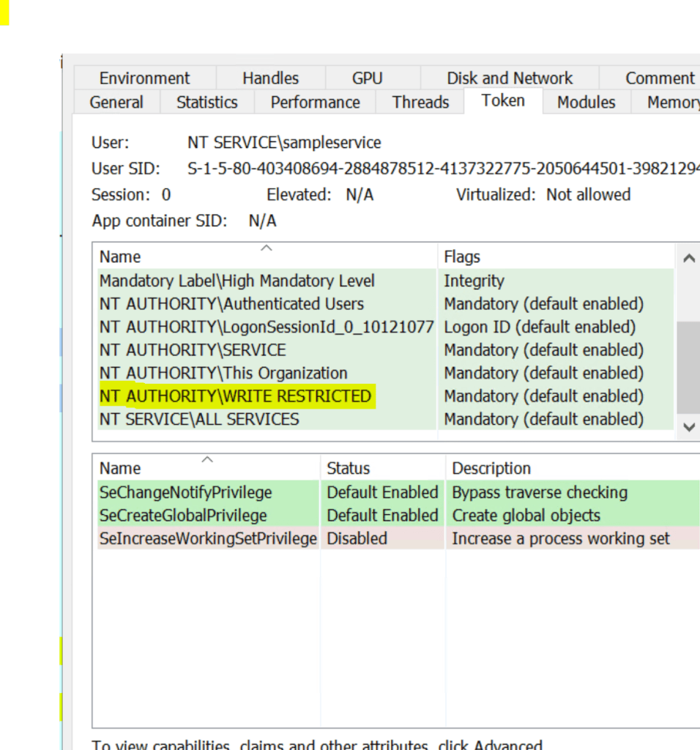Image resolution: width=700 pixels, height=750 pixels.
Task: Sort groups by the Flags column header
Action: click(x=462, y=257)
